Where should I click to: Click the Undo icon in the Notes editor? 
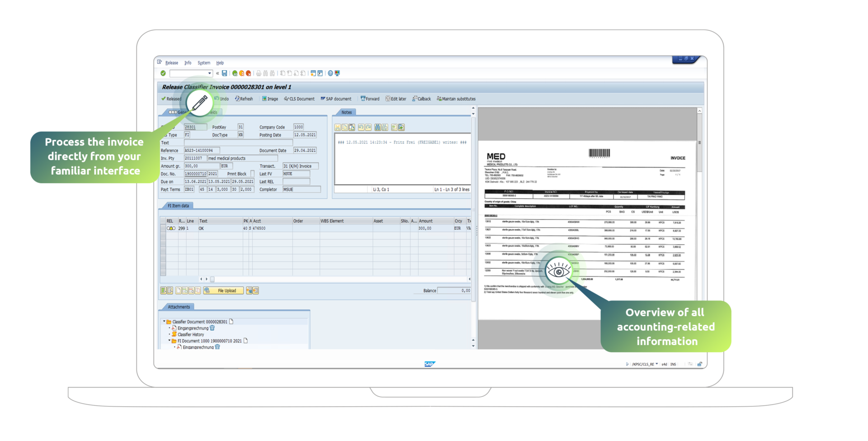click(362, 127)
